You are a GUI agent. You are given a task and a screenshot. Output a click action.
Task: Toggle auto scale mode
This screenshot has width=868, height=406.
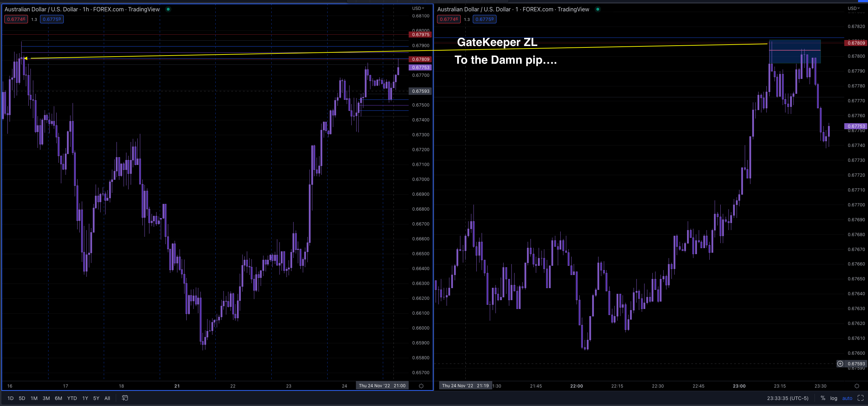pyautogui.click(x=847, y=398)
